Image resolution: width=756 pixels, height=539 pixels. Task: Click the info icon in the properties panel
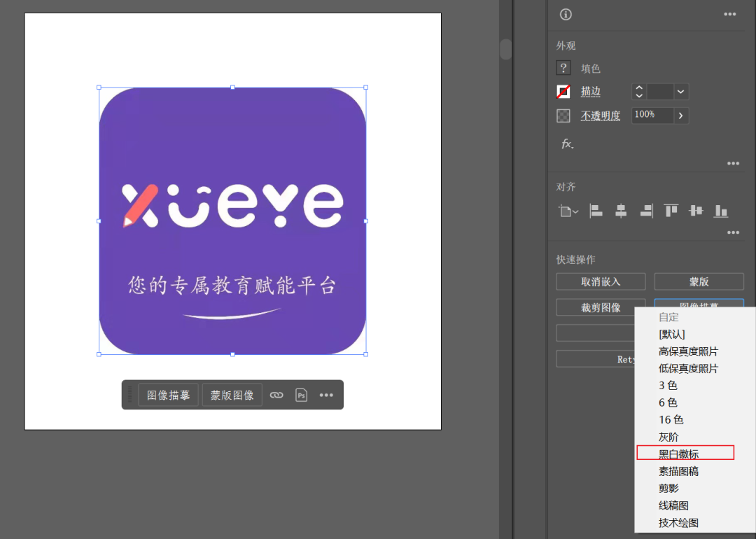click(566, 15)
